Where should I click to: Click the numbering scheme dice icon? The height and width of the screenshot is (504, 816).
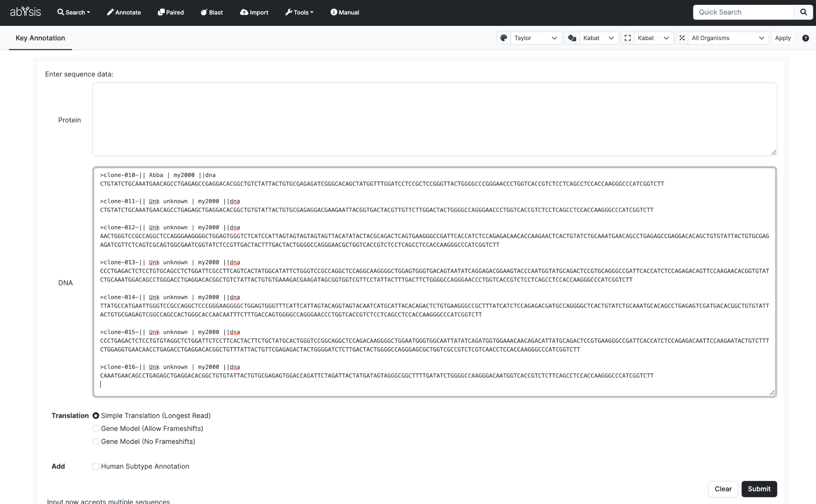[572, 38]
